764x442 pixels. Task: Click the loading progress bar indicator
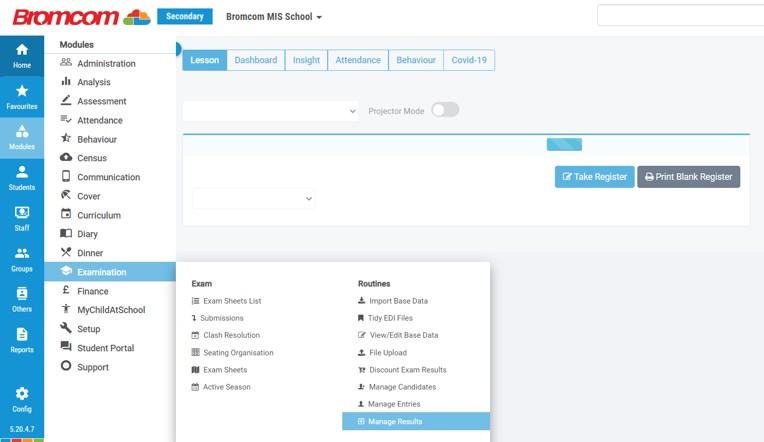pos(564,144)
